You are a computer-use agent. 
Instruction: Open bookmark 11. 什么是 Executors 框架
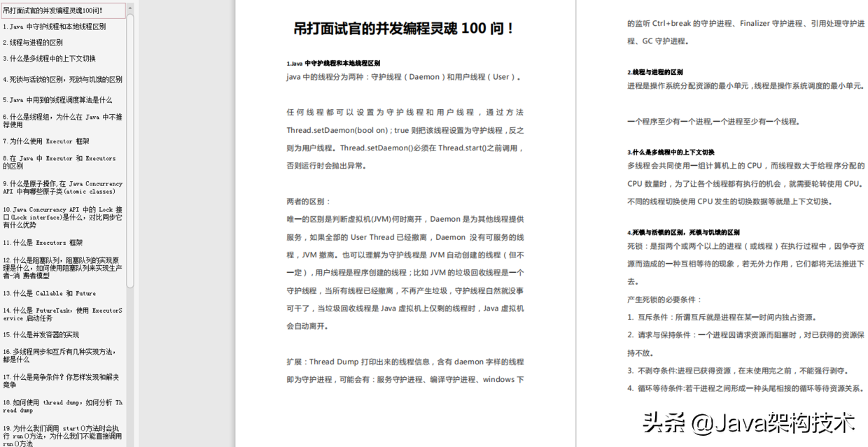tap(43, 243)
